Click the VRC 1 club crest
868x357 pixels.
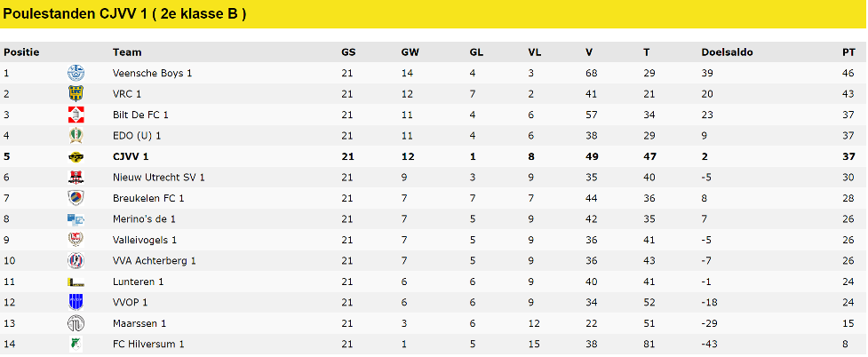click(x=76, y=94)
